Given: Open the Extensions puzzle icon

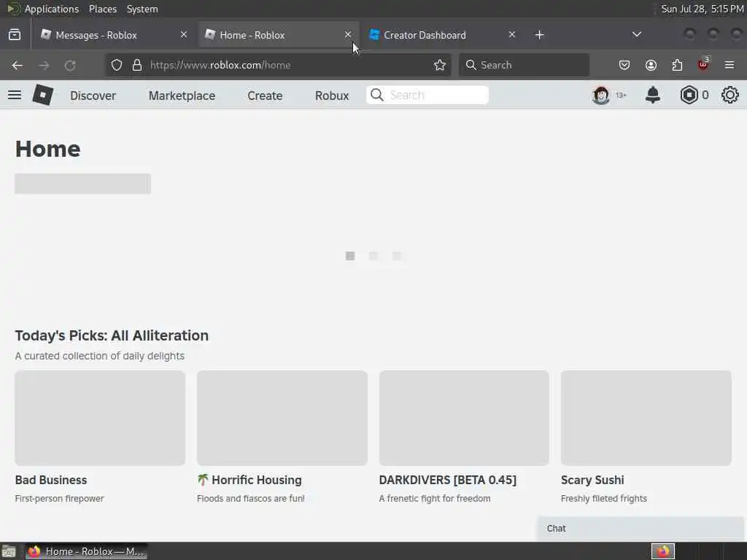Looking at the screenshot, I should (677, 65).
